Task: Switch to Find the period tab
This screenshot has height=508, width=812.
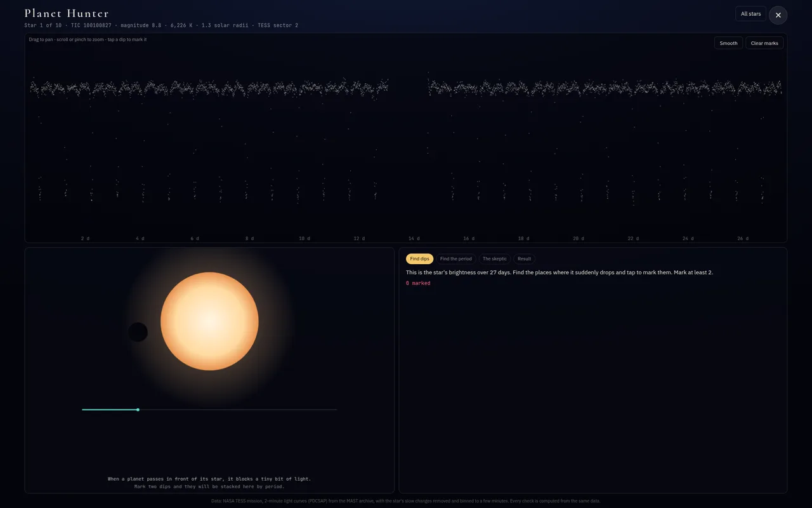Action: [x=456, y=259]
